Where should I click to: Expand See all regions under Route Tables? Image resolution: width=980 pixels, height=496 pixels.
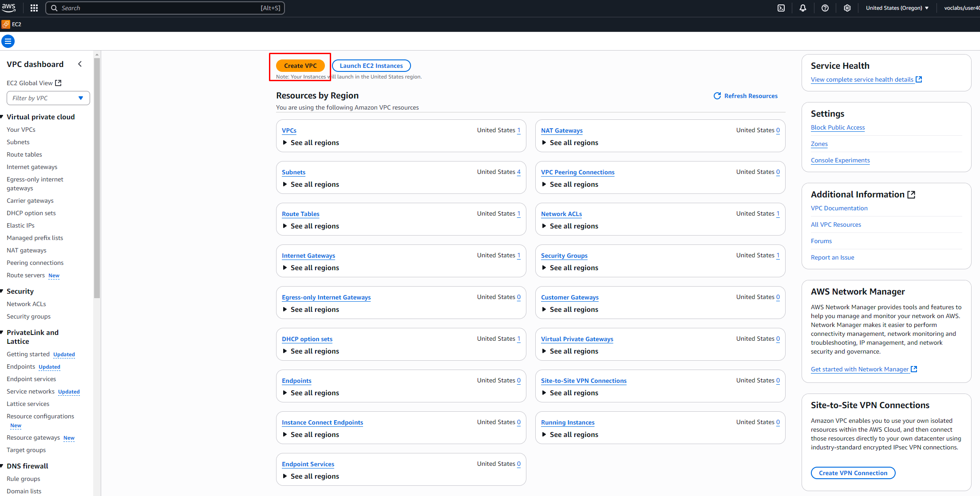point(311,226)
